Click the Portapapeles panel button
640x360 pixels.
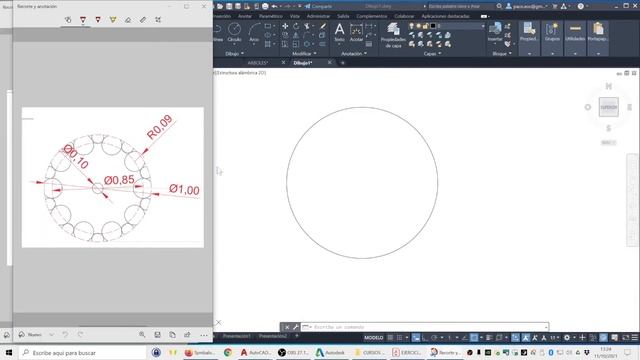[598, 38]
